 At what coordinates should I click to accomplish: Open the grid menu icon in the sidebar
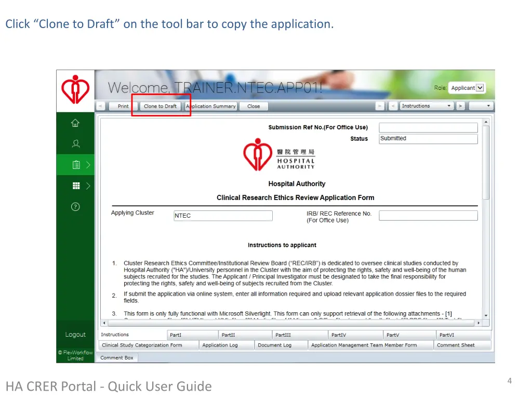tap(76, 185)
